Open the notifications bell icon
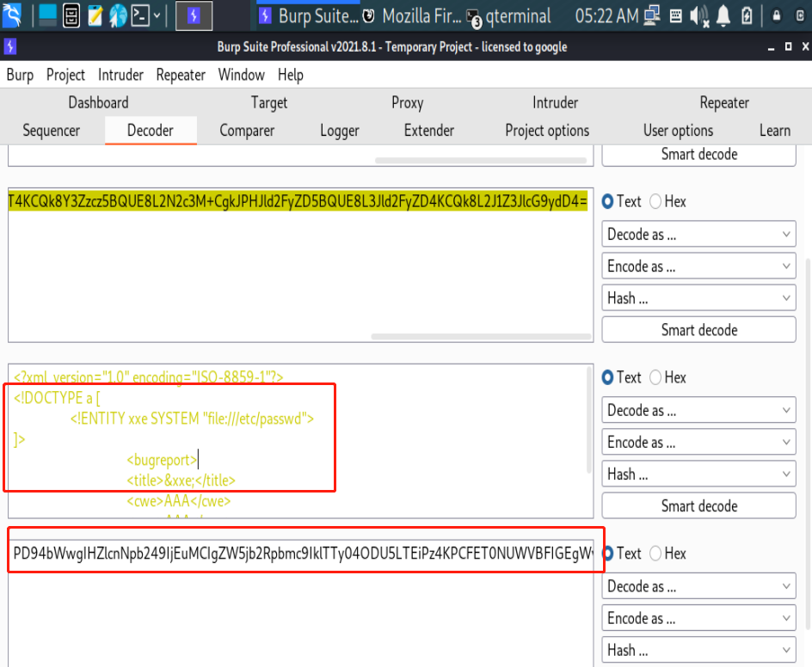812x667 pixels. coord(723,16)
